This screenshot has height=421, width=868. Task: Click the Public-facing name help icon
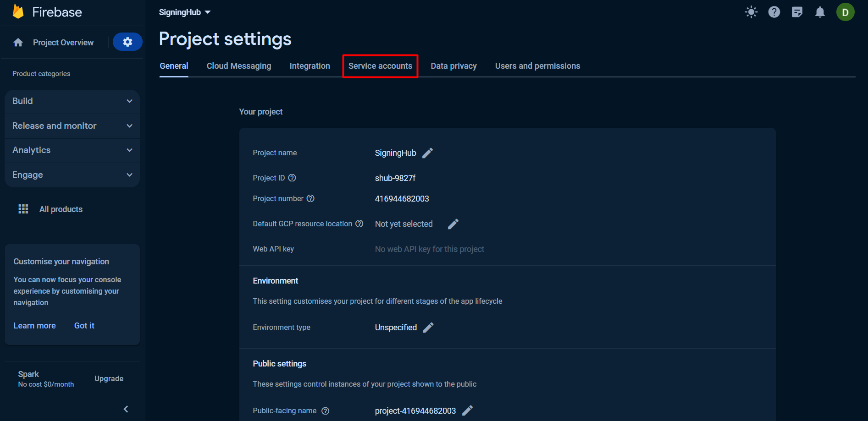pos(326,411)
